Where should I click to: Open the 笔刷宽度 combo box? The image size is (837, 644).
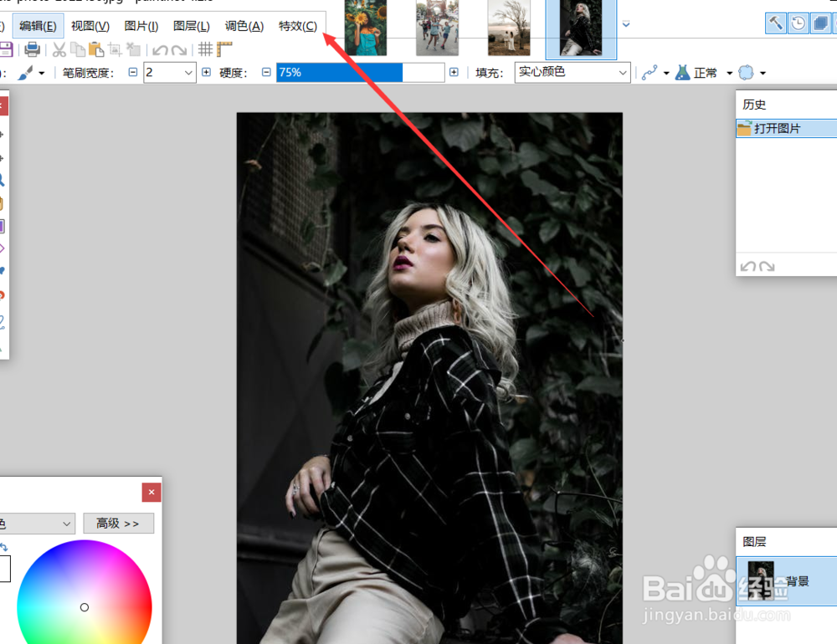(x=170, y=73)
